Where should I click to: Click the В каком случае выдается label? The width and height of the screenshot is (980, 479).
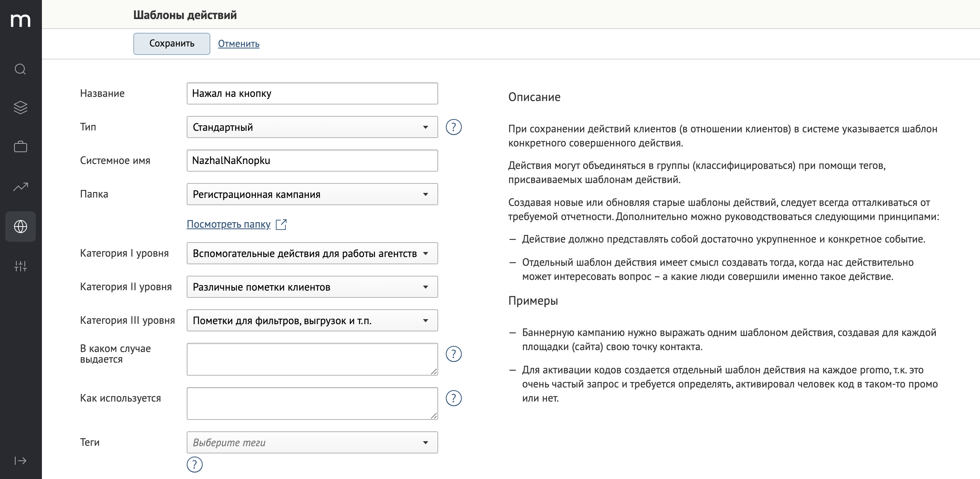[115, 354]
